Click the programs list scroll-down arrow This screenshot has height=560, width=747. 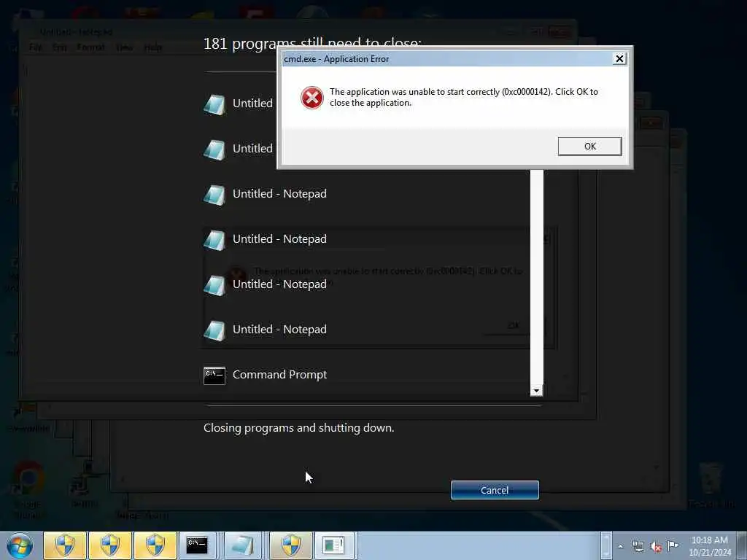click(x=536, y=391)
